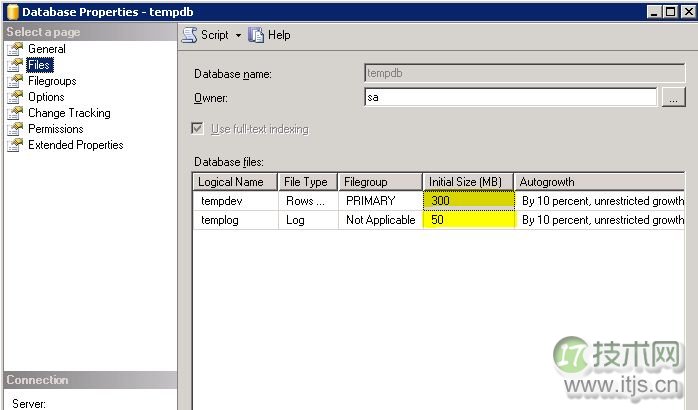
Task: Click the Help toolbar icon
Action: (256, 35)
